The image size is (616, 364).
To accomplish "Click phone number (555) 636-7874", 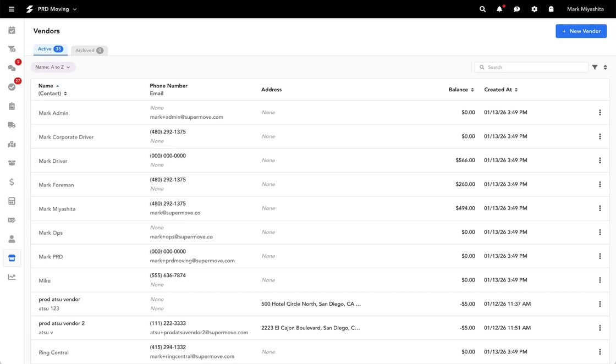I will point(168,275).
